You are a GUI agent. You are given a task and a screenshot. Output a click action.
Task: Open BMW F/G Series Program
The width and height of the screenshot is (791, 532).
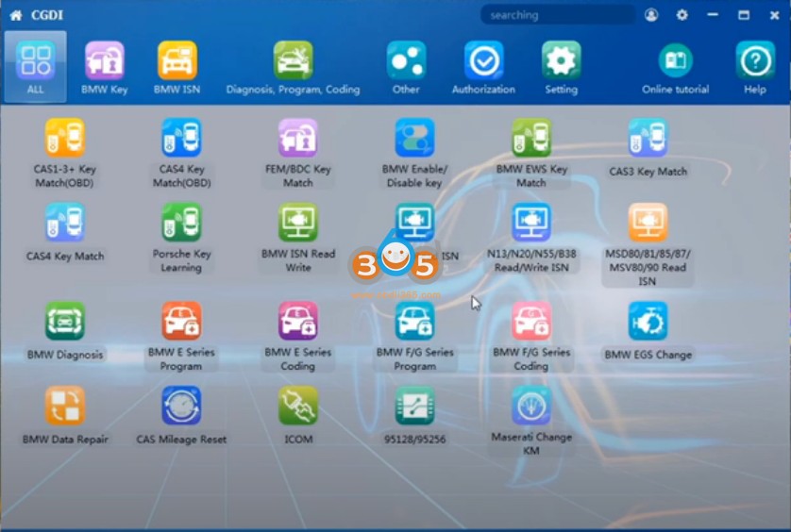click(x=414, y=337)
